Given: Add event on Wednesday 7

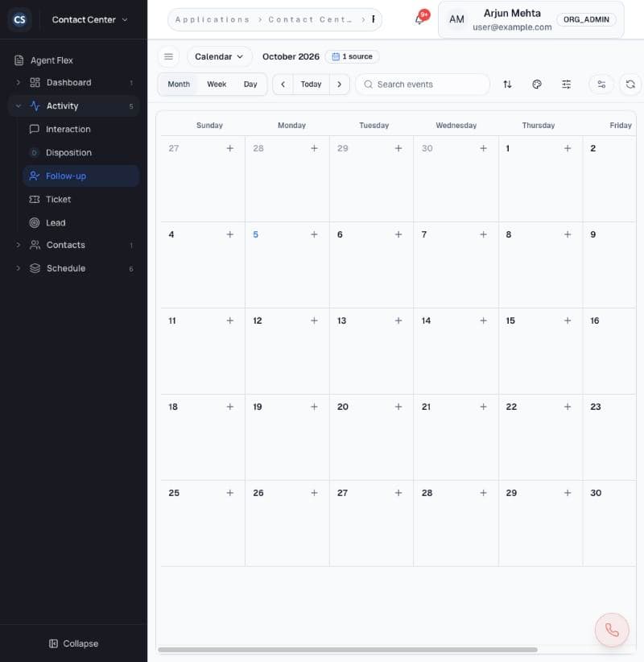Looking at the screenshot, I should click(483, 234).
